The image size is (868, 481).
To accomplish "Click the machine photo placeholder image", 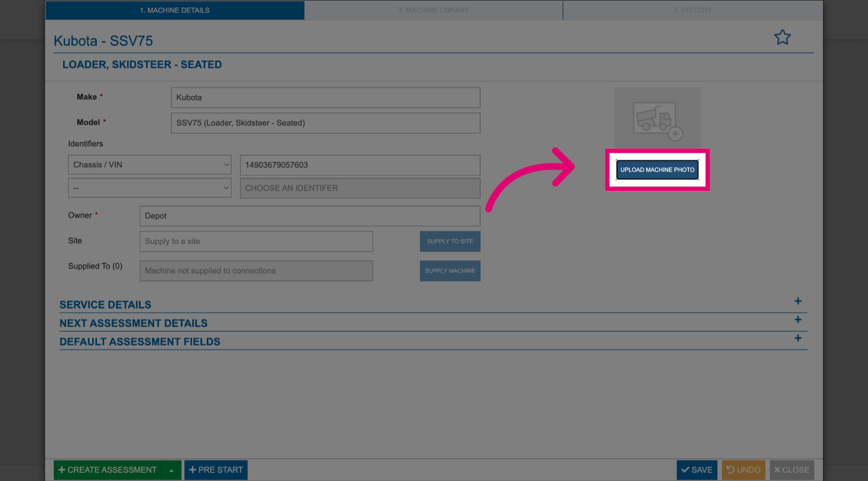I will pos(657,118).
